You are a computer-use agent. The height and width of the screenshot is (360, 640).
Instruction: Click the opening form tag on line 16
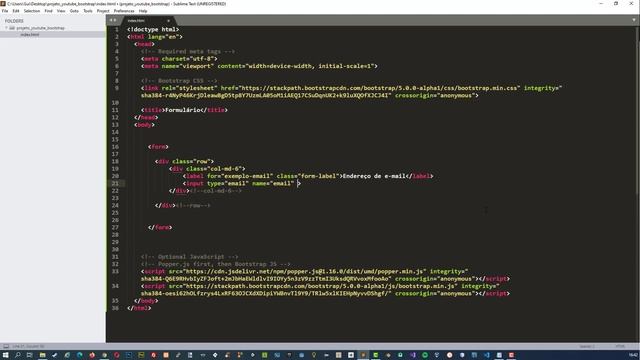coord(158,147)
